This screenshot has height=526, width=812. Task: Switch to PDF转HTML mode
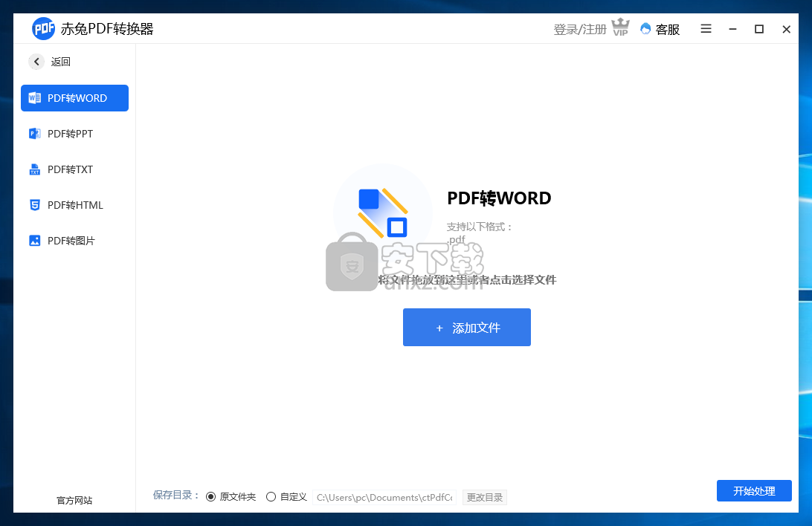pyautogui.click(x=74, y=205)
